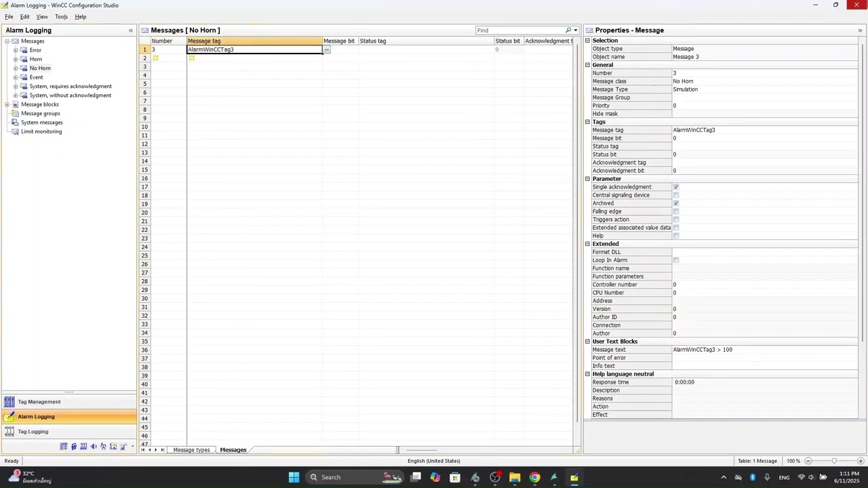Click the Horn message class icon
868x488 pixels.
tap(24, 59)
